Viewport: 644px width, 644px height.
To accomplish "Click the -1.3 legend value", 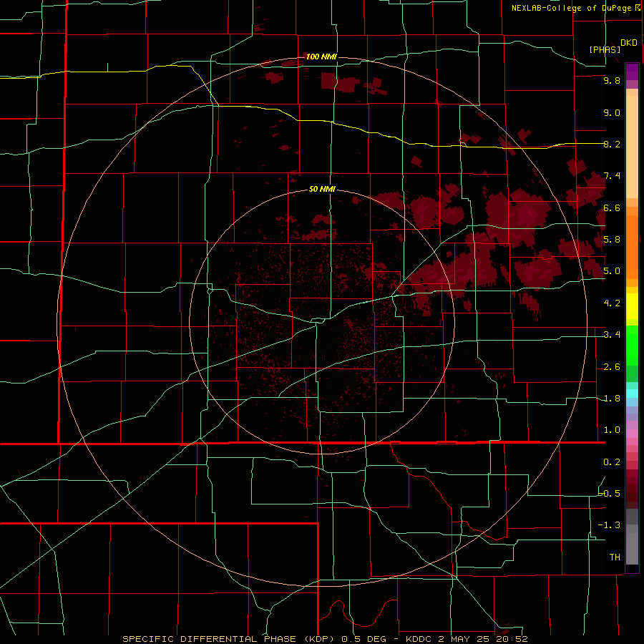I will (x=610, y=525).
